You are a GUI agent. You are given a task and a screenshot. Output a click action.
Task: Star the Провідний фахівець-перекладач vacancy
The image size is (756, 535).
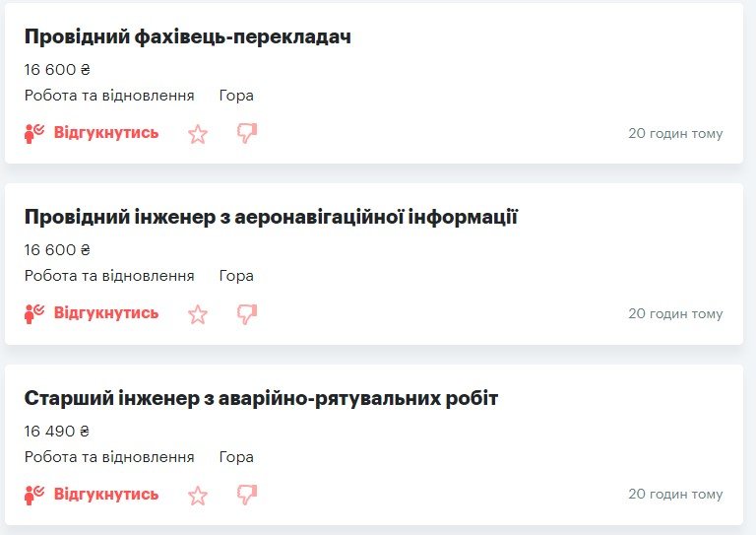[198, 133]
